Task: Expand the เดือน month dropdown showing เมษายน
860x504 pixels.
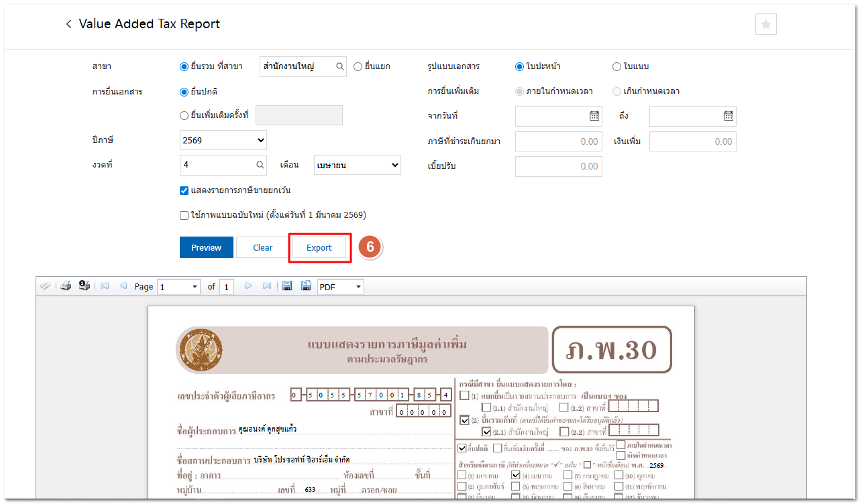Action: [x=357, y=165]
